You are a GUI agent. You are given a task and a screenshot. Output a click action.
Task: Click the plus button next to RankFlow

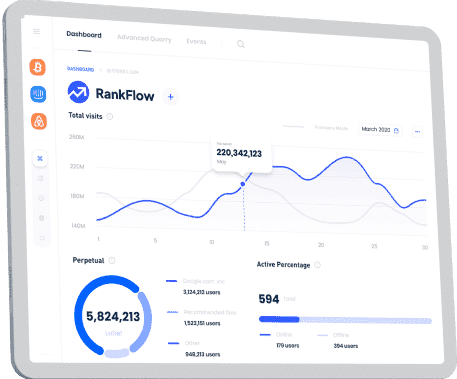[x=171, y=97]
